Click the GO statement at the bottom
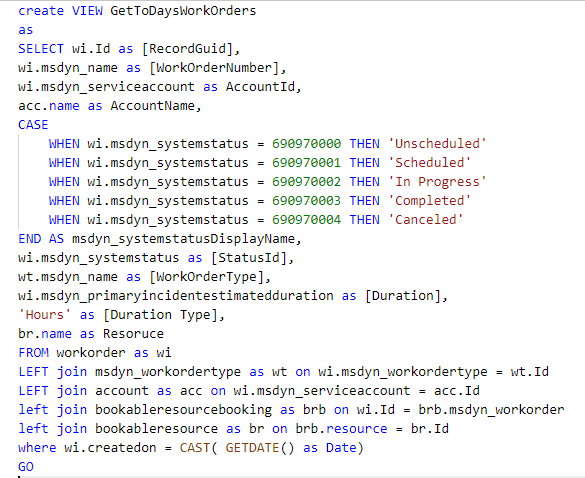The height and width of the screenshot is (478, 585). (26, 467)
